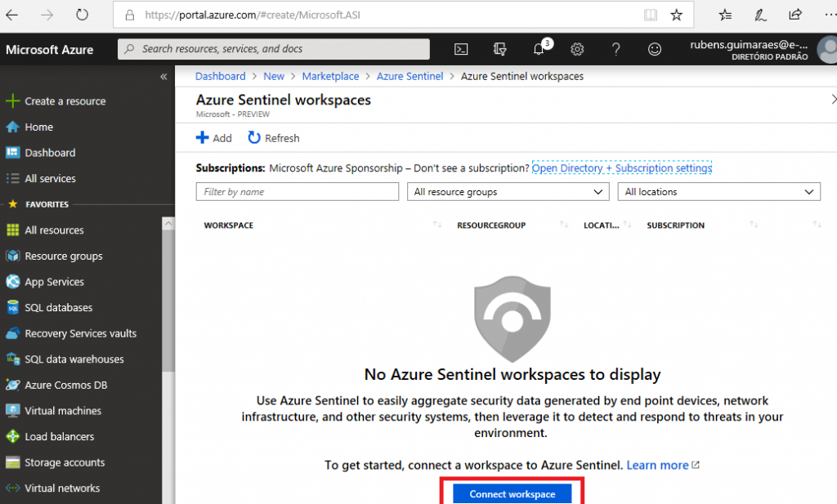
Task: Open the All locations dropdown
Action: [718, 192]
